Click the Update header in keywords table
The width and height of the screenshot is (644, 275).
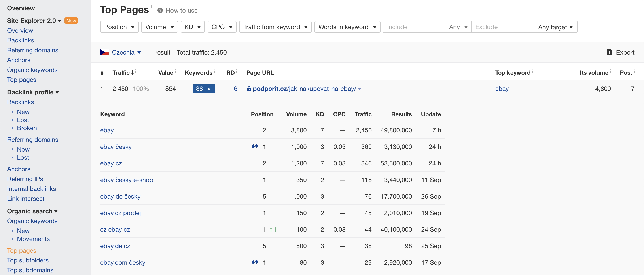(x=431, y=114)
